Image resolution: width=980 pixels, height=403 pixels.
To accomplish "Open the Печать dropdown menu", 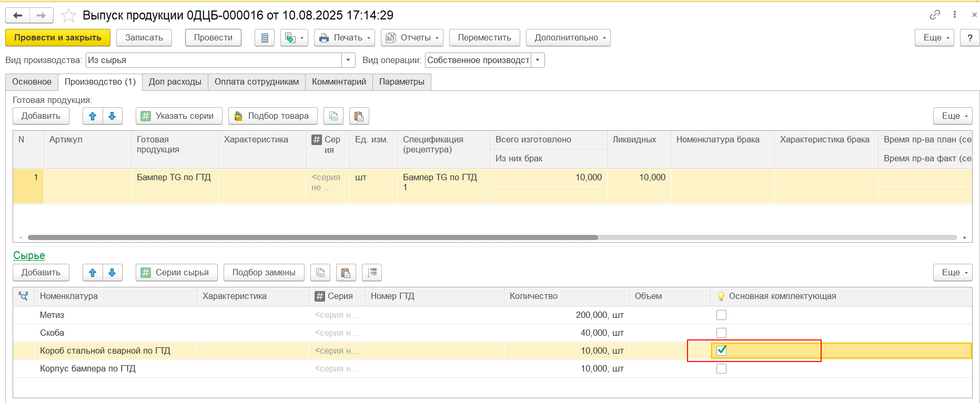I will [x=344, y=38].
